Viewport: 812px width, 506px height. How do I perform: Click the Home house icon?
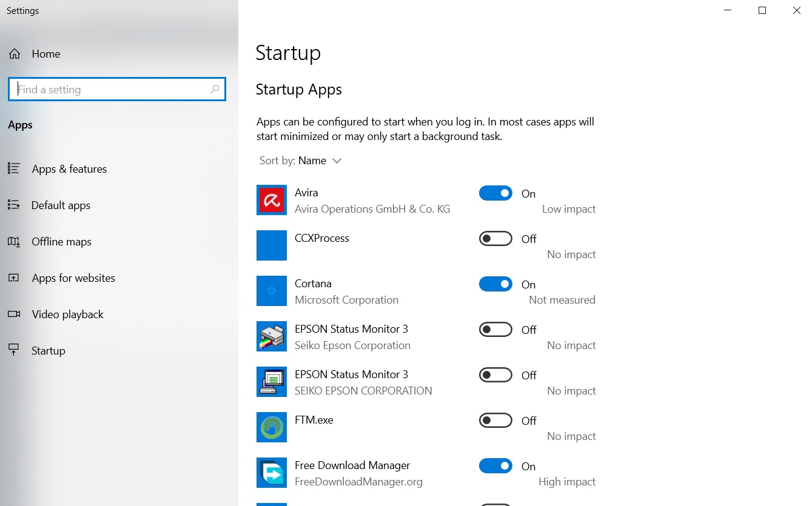15,54
